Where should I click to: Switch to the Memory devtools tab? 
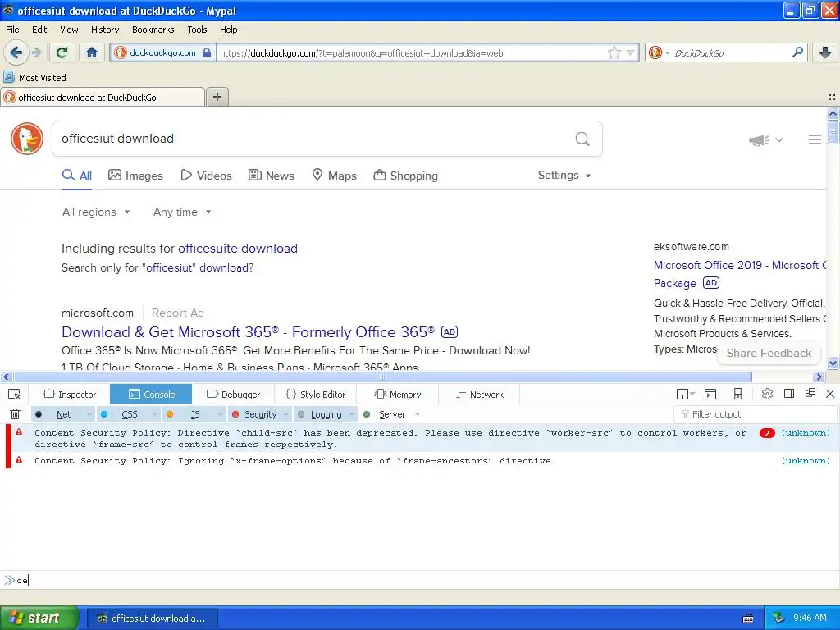click(x=398, y=395)
